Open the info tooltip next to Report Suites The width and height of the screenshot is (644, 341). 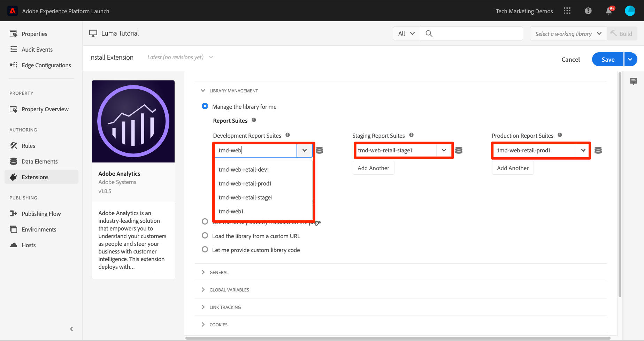click(x=254, y=120)
